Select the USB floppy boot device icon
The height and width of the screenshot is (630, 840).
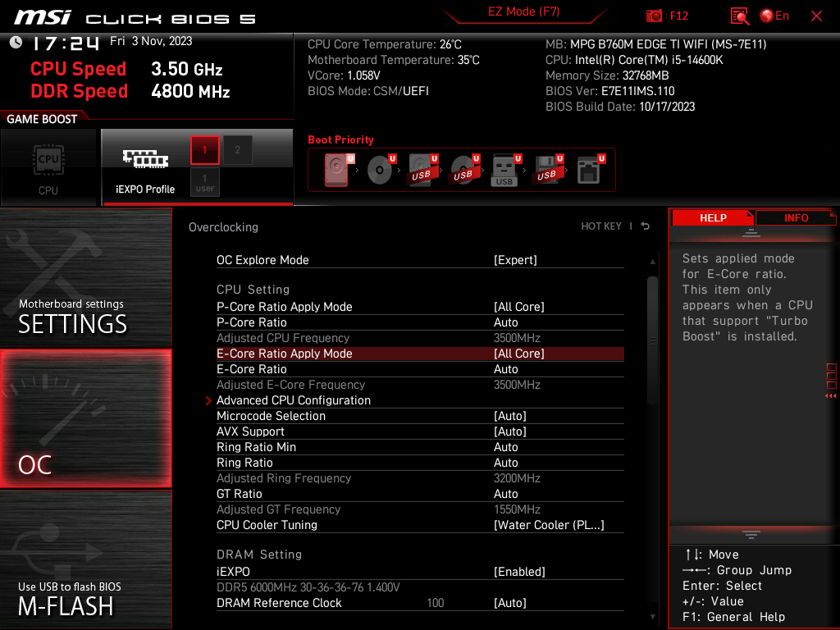click(x=547, y=169)
